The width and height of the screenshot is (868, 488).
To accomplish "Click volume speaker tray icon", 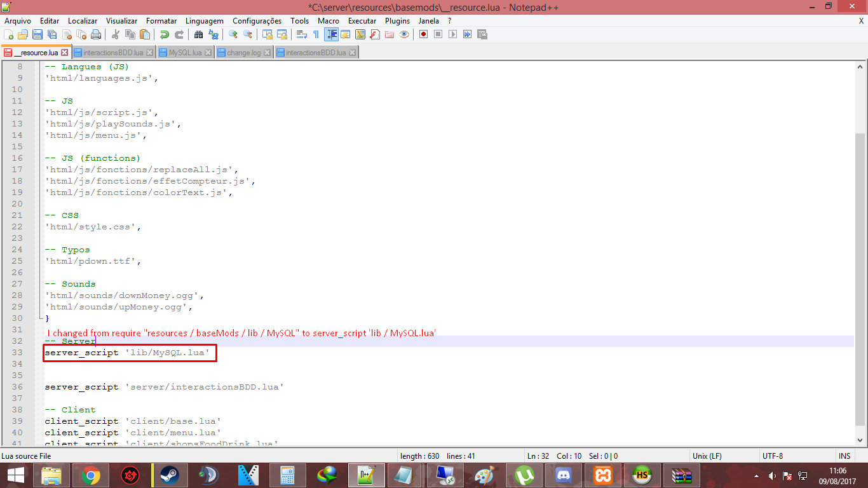I will pyautogui.click(x=773, y=475).
